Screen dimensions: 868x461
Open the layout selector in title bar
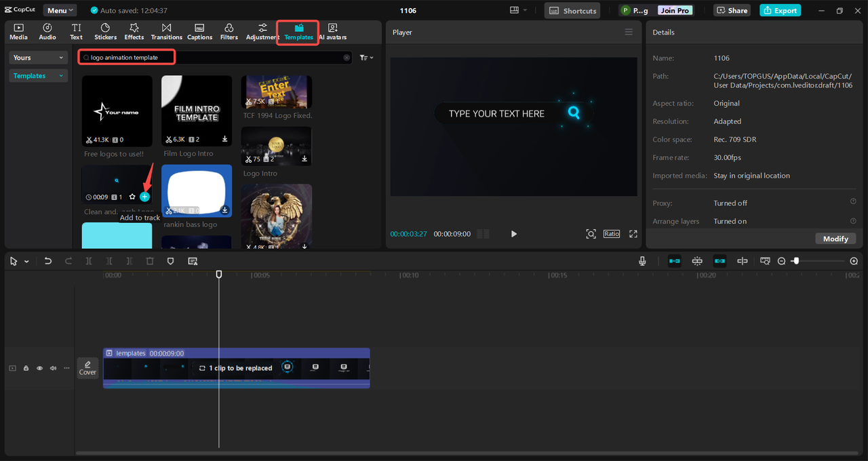click(x=519, y=10)
